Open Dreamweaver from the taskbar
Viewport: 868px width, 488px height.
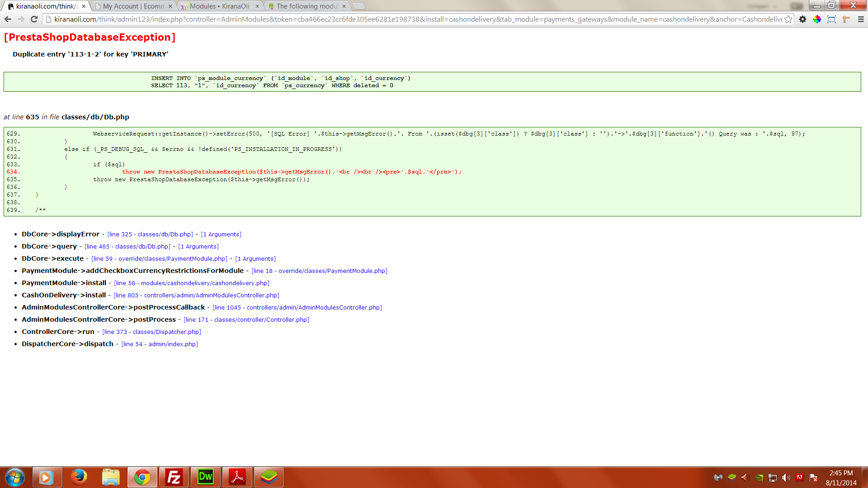(x=206, y=477)
